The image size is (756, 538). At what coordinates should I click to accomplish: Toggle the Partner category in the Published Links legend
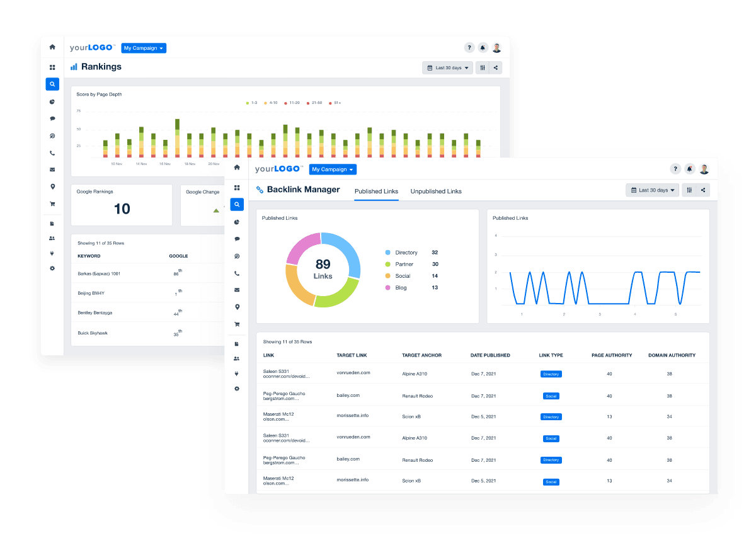point(406,264)
